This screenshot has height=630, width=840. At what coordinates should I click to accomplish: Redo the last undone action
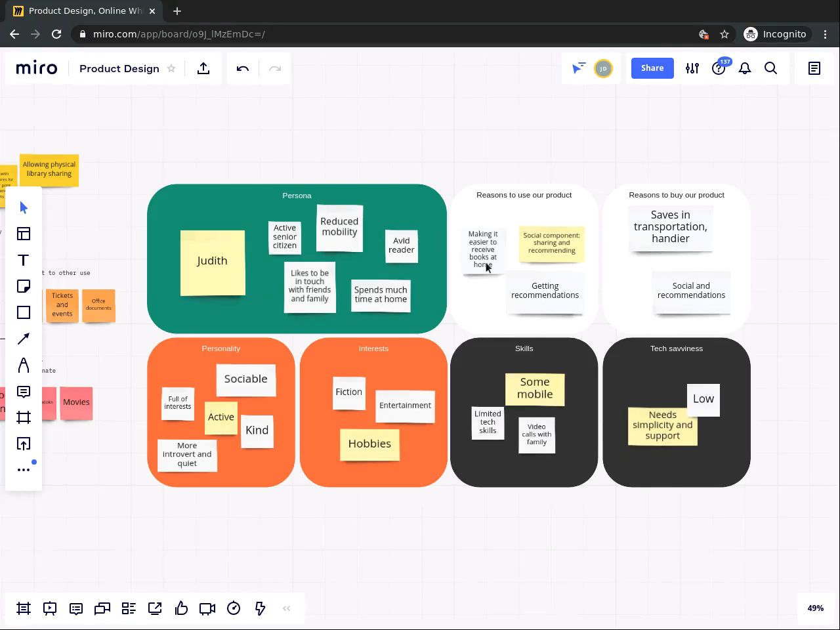275,68
